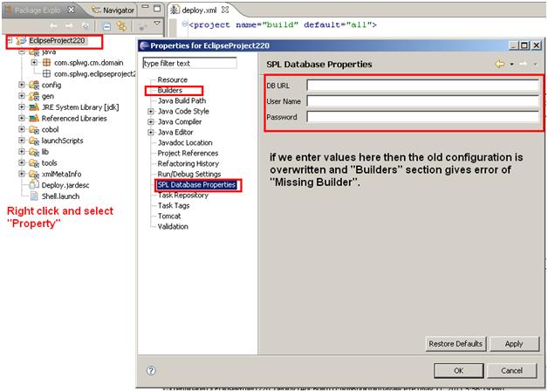Maximize the Package Explorer view panel
The width and height of the screenshot is (548, 392).
(x=157, y=8)
